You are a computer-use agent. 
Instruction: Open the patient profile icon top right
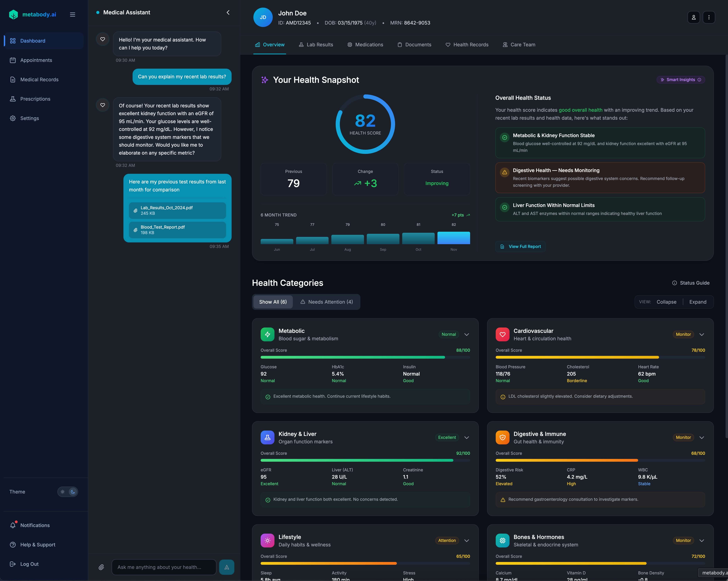pos(694,17)
